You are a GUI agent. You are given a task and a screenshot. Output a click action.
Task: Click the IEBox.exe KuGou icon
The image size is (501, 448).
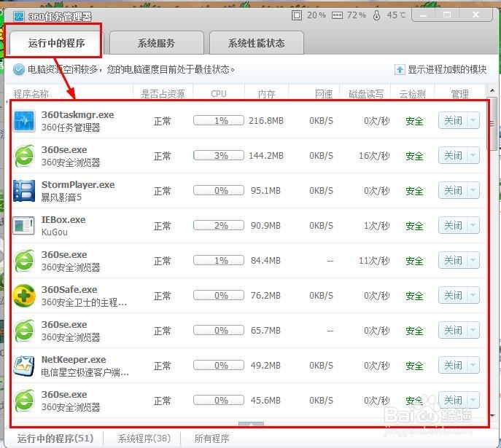point(24,226)
